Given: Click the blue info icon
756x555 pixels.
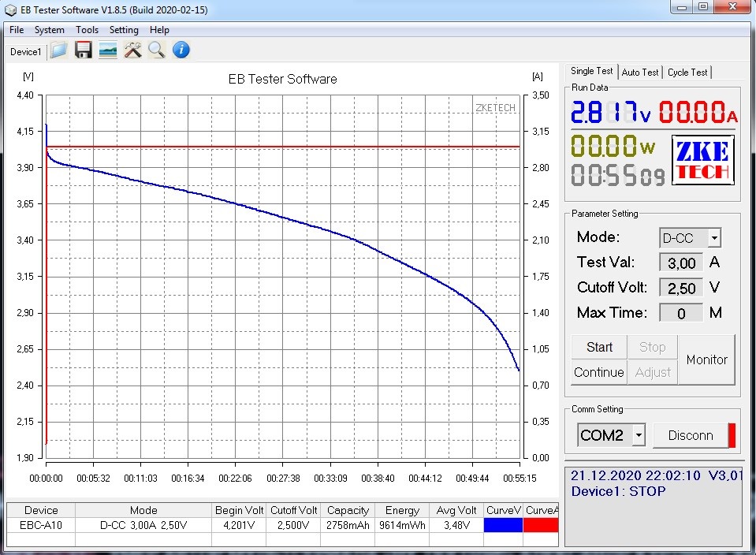Looking at the screenshot, I should pos(181,50).
